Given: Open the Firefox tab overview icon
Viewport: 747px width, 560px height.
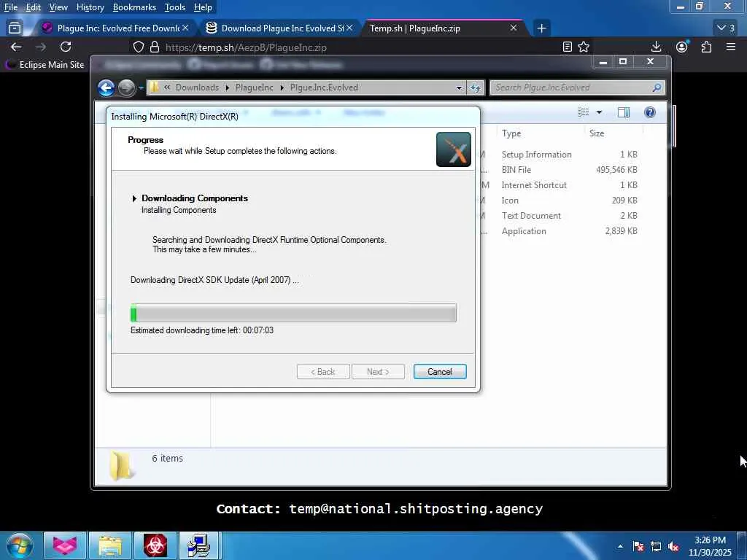Looking at the screenshot, I should (x=15, y=28).
